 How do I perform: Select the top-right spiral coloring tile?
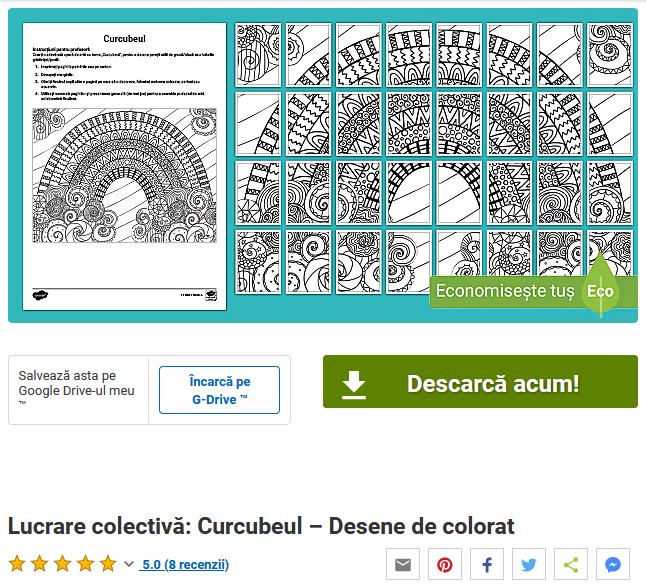[609, 55]
